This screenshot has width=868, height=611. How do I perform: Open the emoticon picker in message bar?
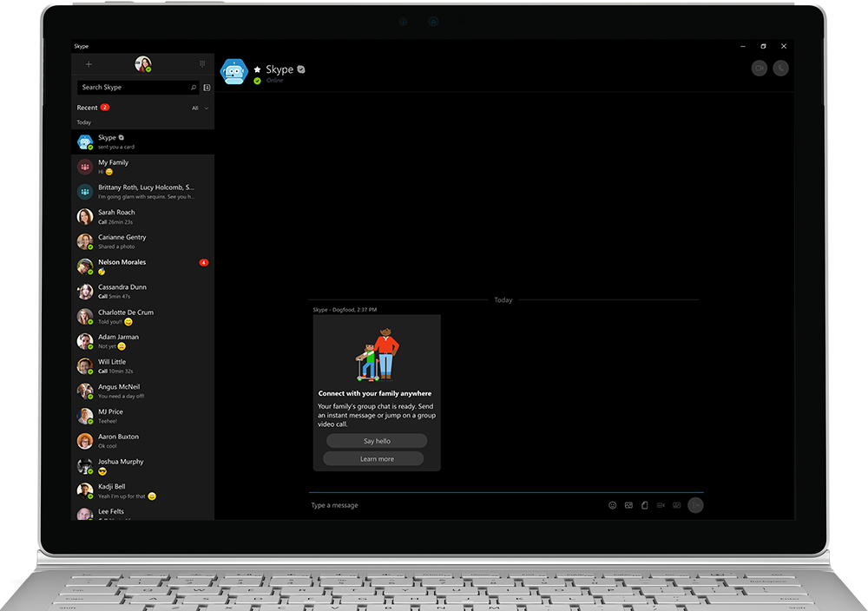[x=612, y=505]
